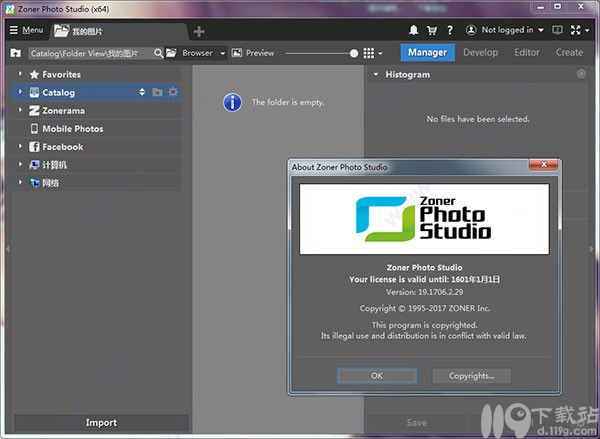Click the Save button

click(417, 423)
